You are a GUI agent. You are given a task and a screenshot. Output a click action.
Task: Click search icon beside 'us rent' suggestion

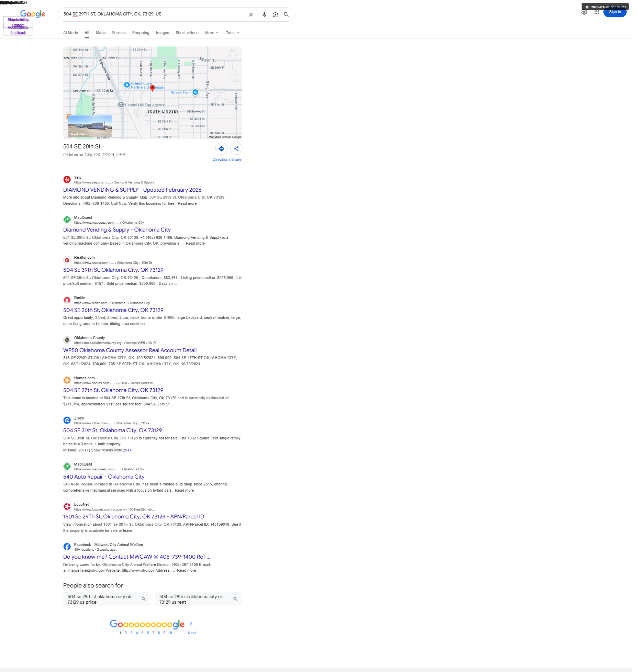tap(235, 599)
